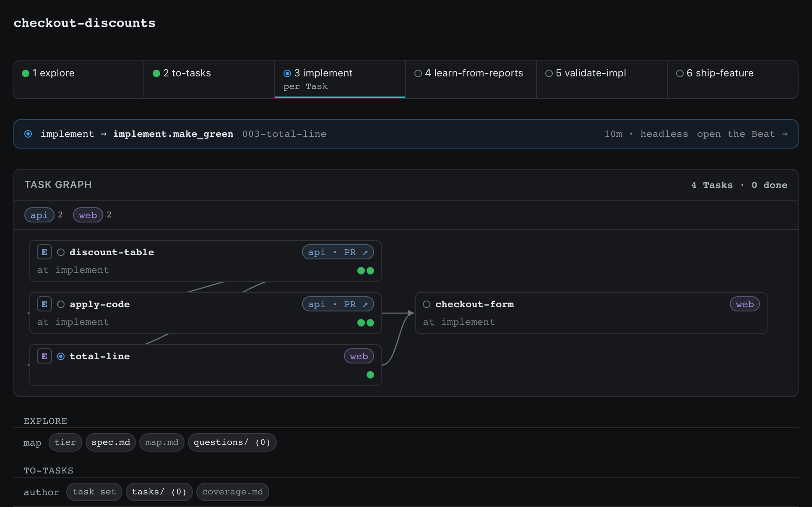The image size is (812, 507).
Task: Click the TASK GRAPH panel heading
Action: click(x=58, y=185)
